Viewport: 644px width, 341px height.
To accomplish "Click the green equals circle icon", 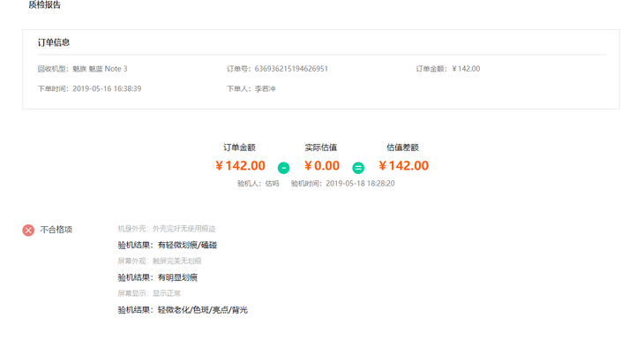I will (x=358, y=168).
